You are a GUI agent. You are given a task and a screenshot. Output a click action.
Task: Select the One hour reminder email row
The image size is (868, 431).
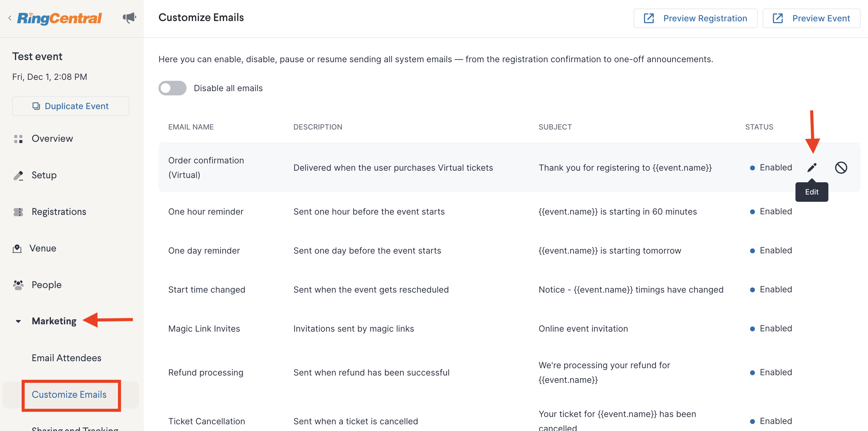[509, 212]
